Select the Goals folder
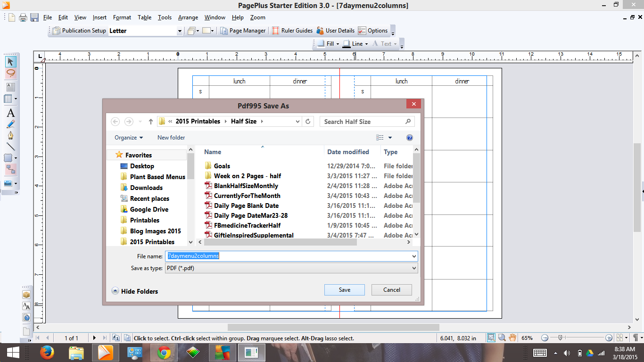 click(x=222, y=166)
